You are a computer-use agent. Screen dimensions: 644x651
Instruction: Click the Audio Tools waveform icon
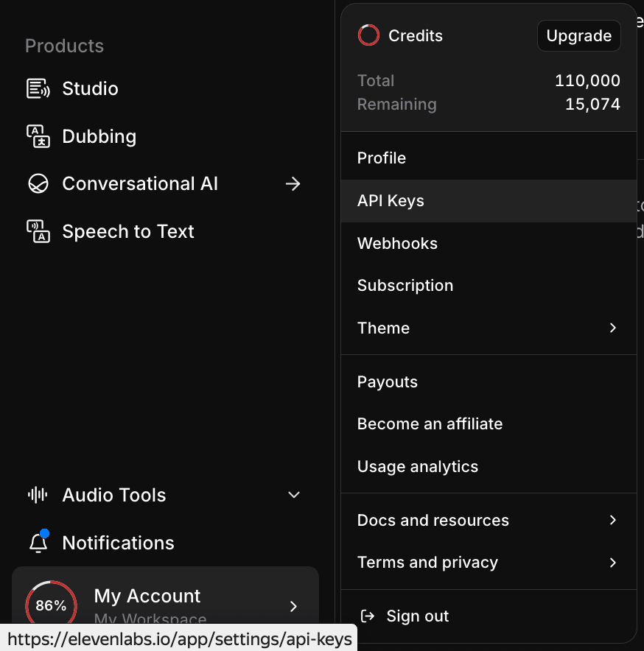[38, 496]
